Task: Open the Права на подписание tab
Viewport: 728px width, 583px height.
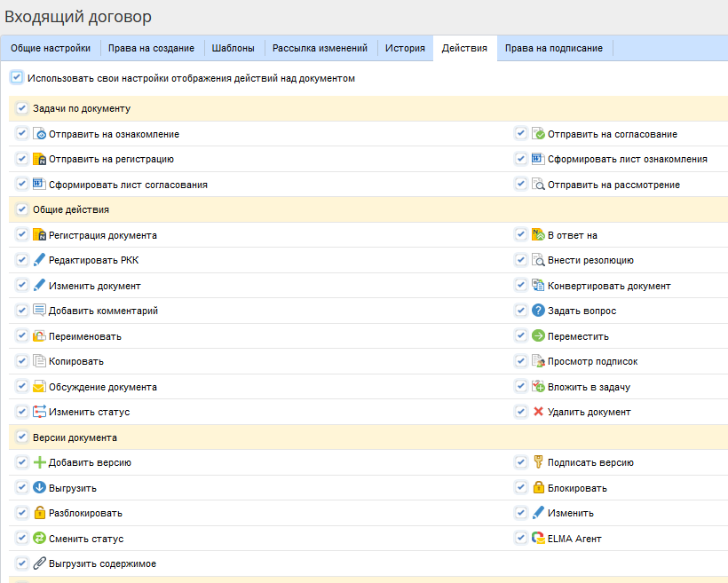Action: (x=553, y=48)
